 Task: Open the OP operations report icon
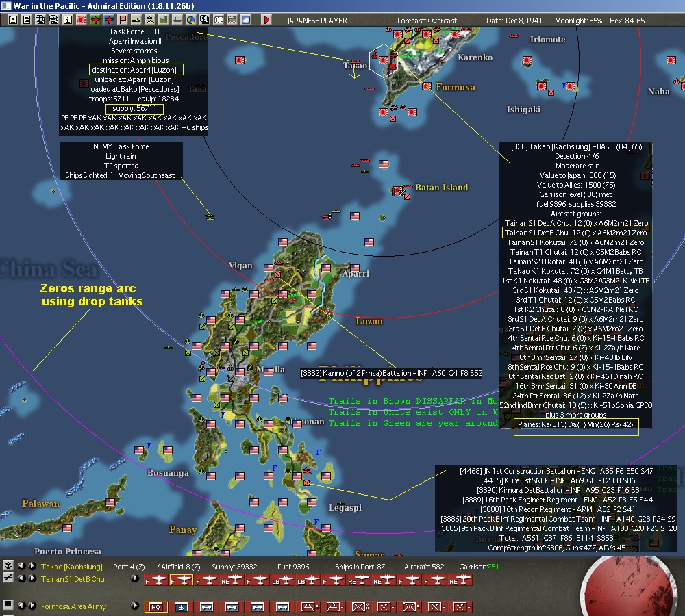pos(219,20)
